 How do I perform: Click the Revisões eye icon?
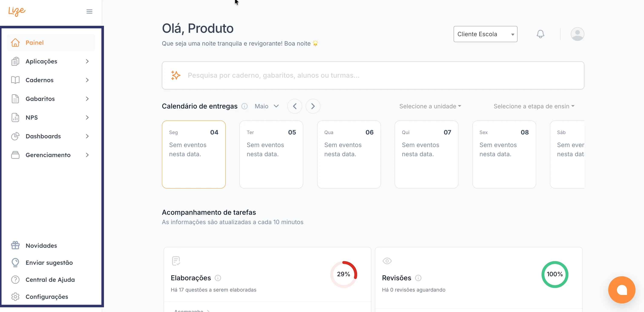[x=387, y=261]
